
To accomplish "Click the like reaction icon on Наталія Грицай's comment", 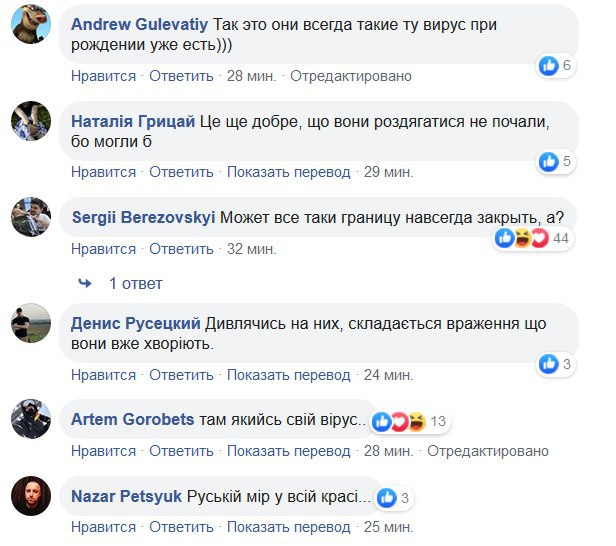I will click(549, 161).
